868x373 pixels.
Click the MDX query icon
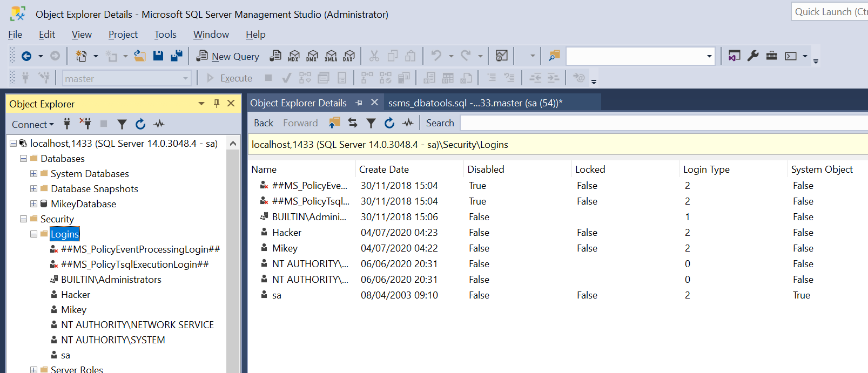tap(294, 56)
